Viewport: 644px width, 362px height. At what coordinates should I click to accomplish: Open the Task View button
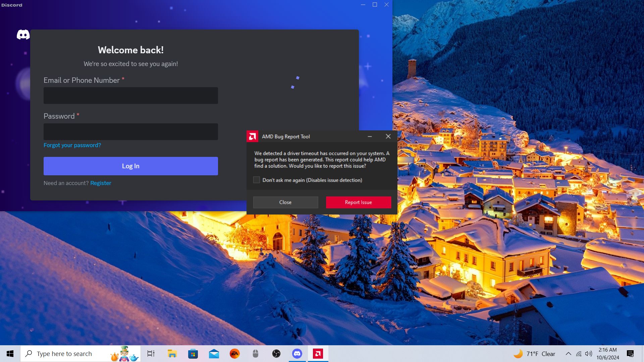[x=151, y=354]
